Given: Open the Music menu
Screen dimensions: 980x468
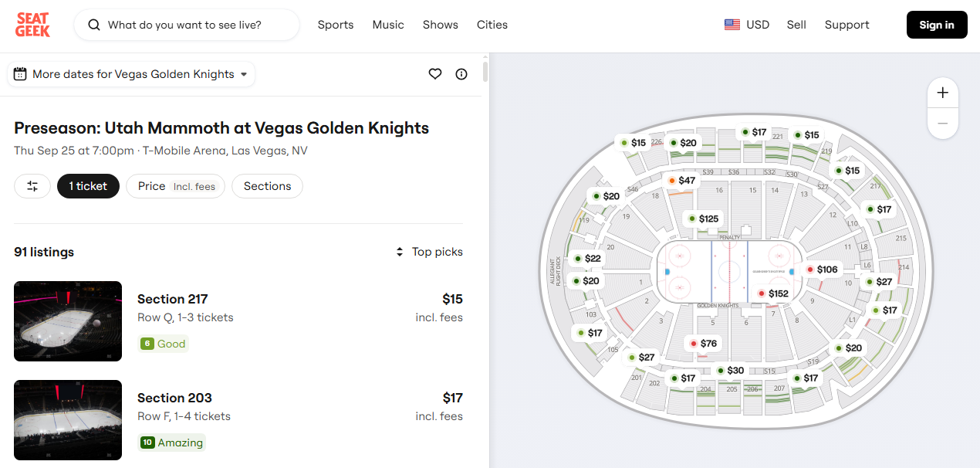Looking at the screenshot, I should [388, 25].
